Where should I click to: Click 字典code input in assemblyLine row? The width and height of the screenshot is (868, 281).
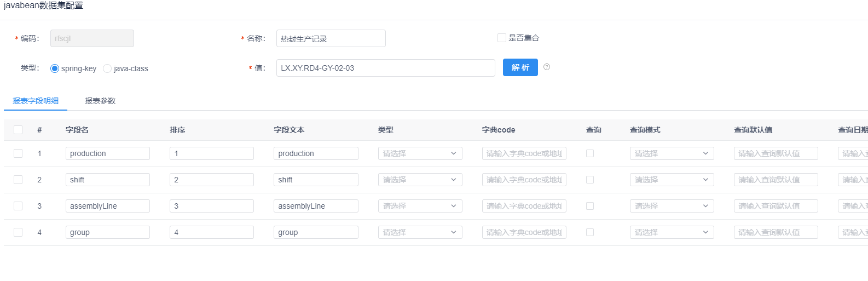[x=524, y=206]
